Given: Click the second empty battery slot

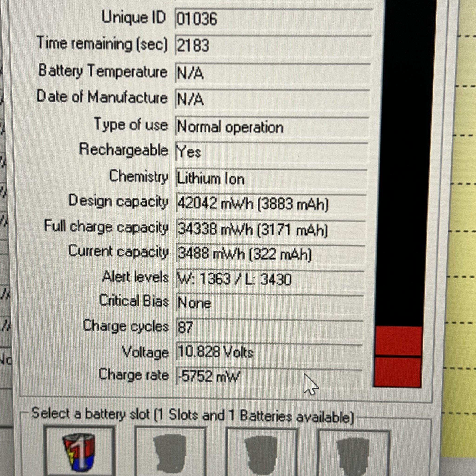Looking at the screenshot, I should [170, 453].
